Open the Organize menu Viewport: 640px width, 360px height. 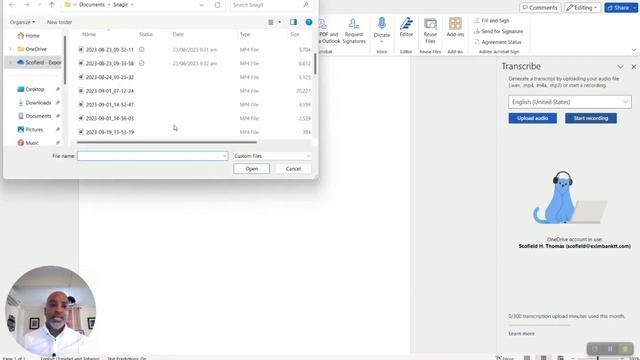(x=22, y=22)
